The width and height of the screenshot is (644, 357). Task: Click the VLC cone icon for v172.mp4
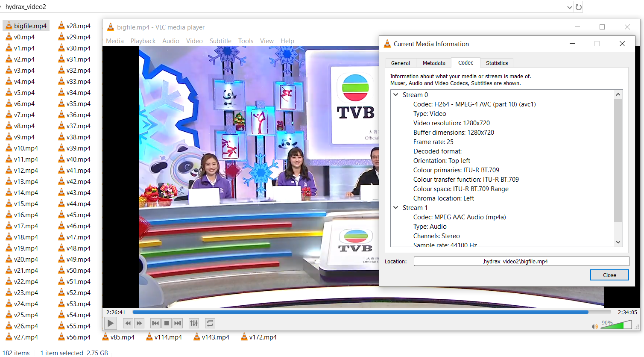coord(244,337)
